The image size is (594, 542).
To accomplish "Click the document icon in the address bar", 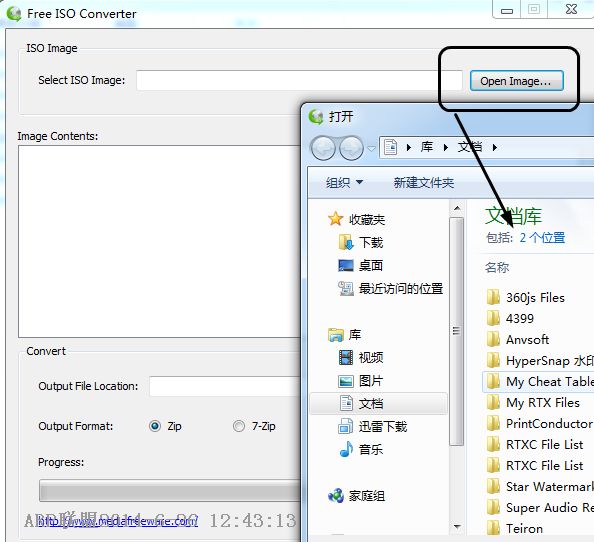I will click(x=390, y=147).
